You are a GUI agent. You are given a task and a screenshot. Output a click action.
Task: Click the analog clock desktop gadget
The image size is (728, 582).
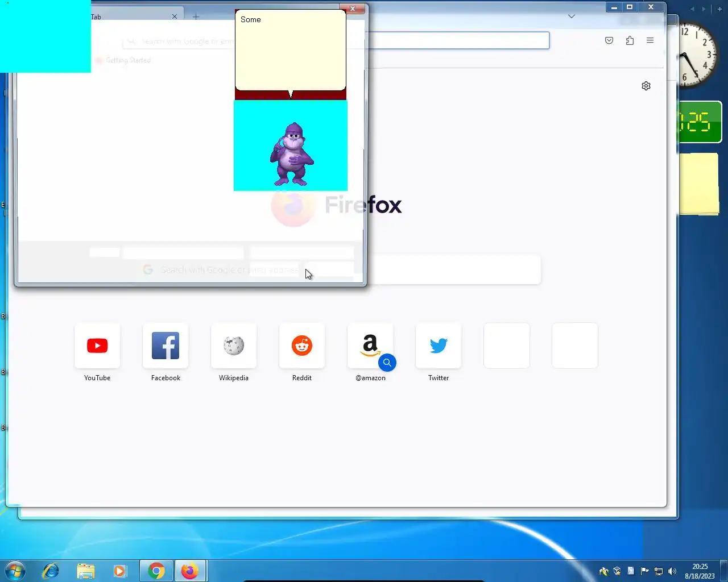tap(697, 55)
